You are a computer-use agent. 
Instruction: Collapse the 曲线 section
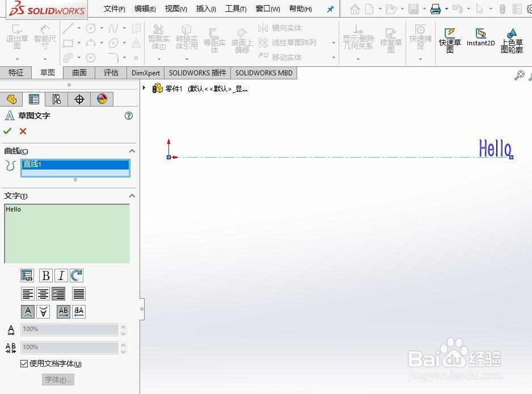[132, 151]
